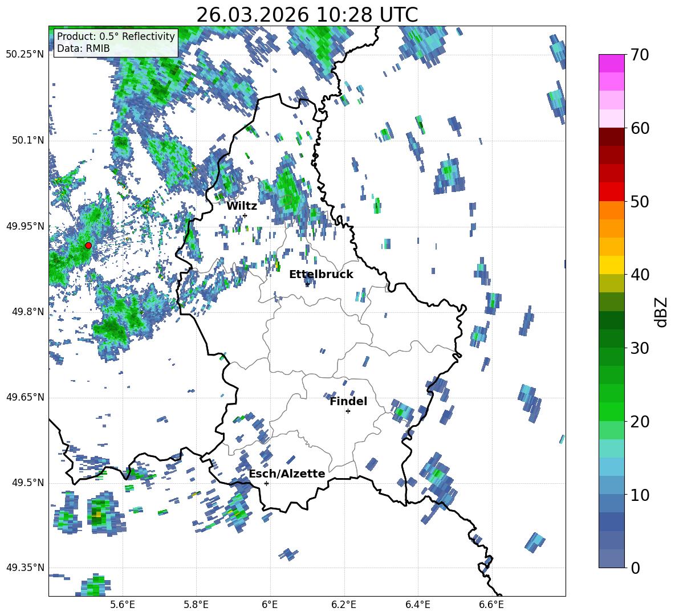Click 'Product: 0.5° Reflectivity' text
Viewport: 675px width, 616px height.
(x=116, y=36)
